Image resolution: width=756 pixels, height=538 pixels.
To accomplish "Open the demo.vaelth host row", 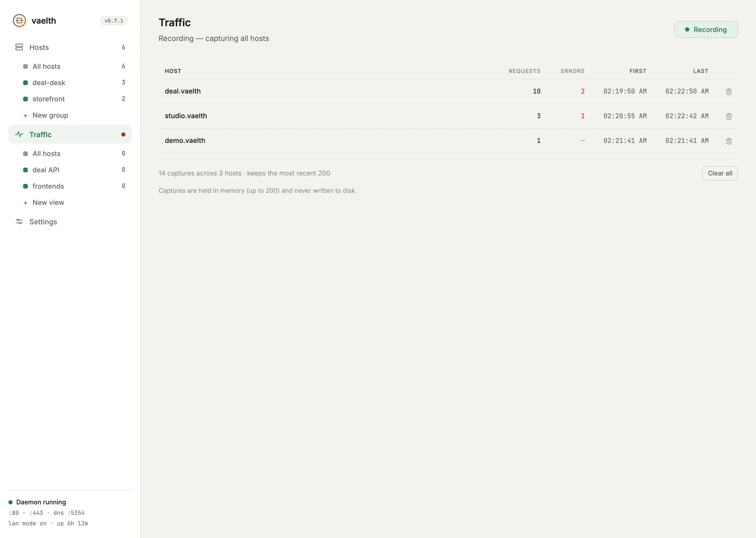I will pos(448,141).
